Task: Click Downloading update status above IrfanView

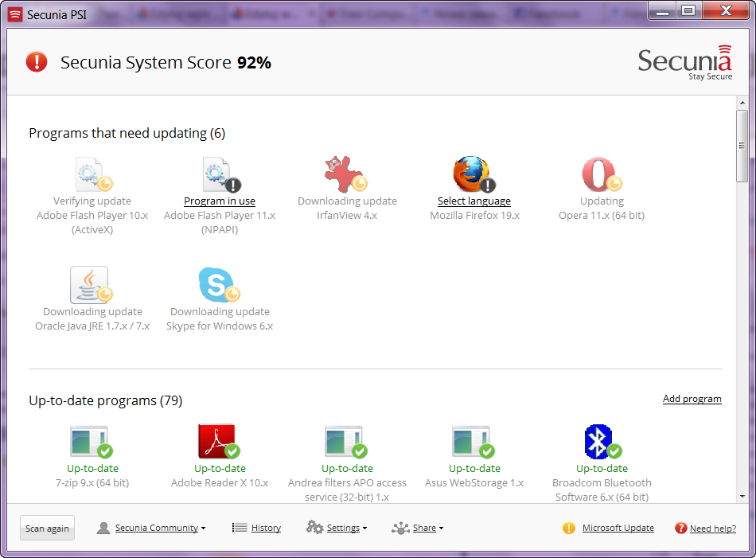Action: click(x=347, y=201)
